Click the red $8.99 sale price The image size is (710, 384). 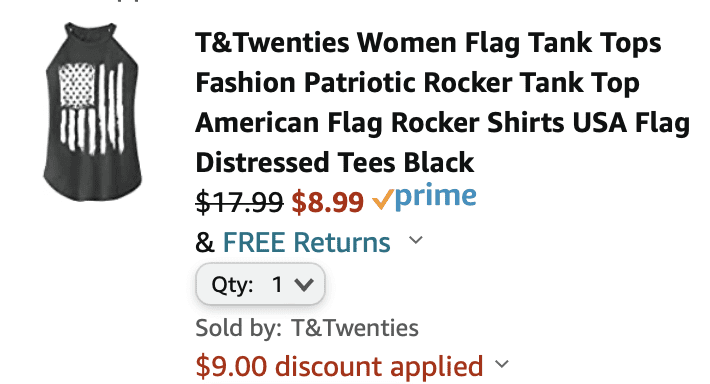328,202
